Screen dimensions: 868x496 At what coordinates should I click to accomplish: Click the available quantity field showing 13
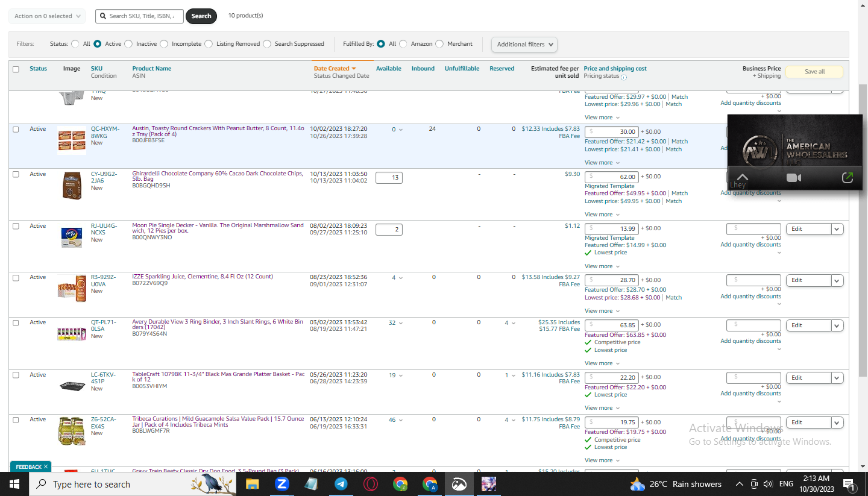tap(389, 178)
